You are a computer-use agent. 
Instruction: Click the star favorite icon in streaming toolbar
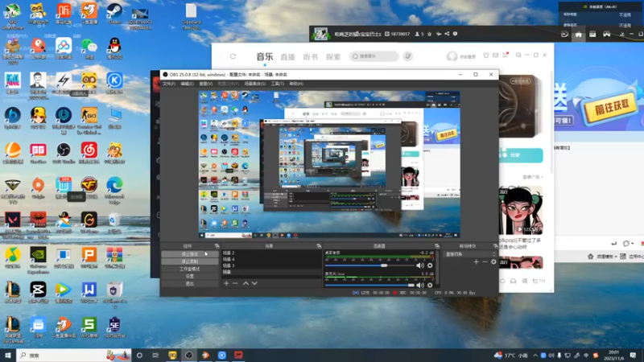[430, 34]
